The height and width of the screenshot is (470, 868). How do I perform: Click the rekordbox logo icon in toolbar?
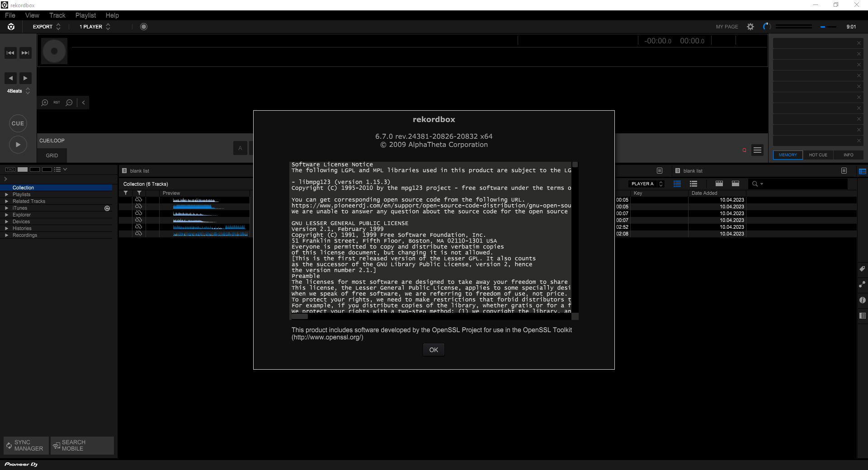[11, 27]
